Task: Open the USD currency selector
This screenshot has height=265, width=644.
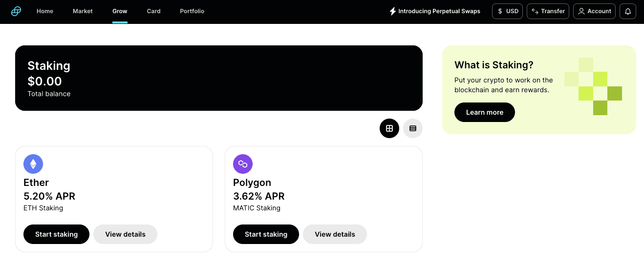Action: point(508,11)
